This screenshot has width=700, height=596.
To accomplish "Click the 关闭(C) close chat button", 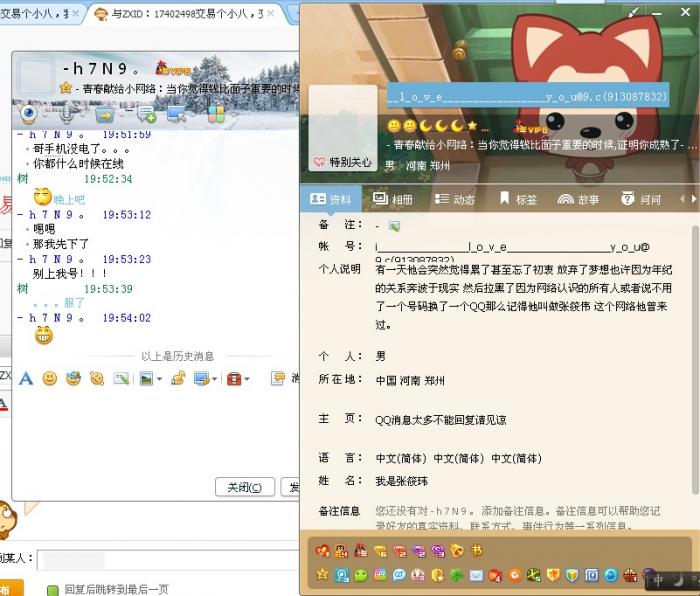I will coord(245,487).
